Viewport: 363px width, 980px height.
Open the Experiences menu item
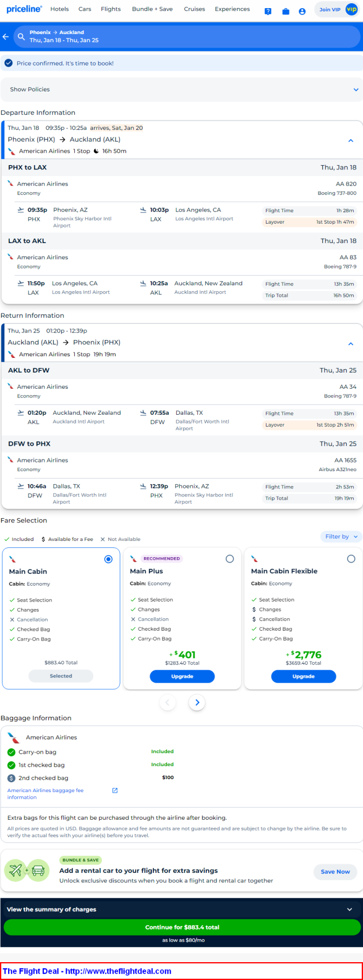232,9
